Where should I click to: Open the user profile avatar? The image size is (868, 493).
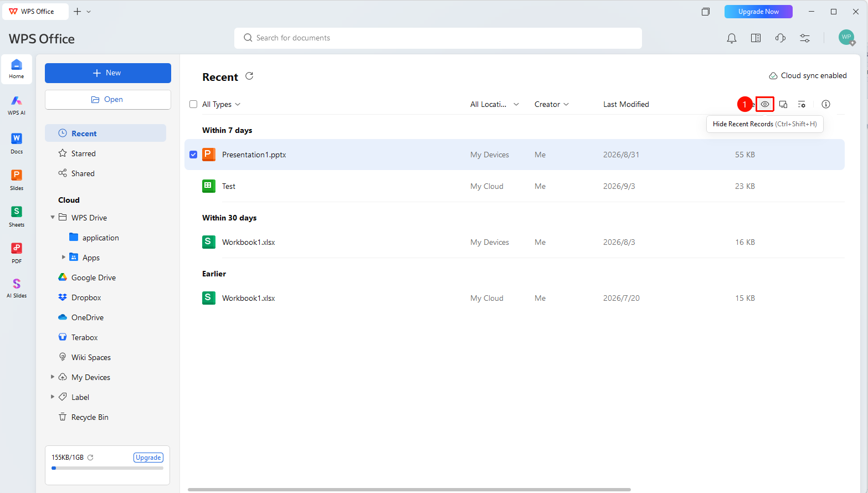pyautogui.click(x=846, y=38)
